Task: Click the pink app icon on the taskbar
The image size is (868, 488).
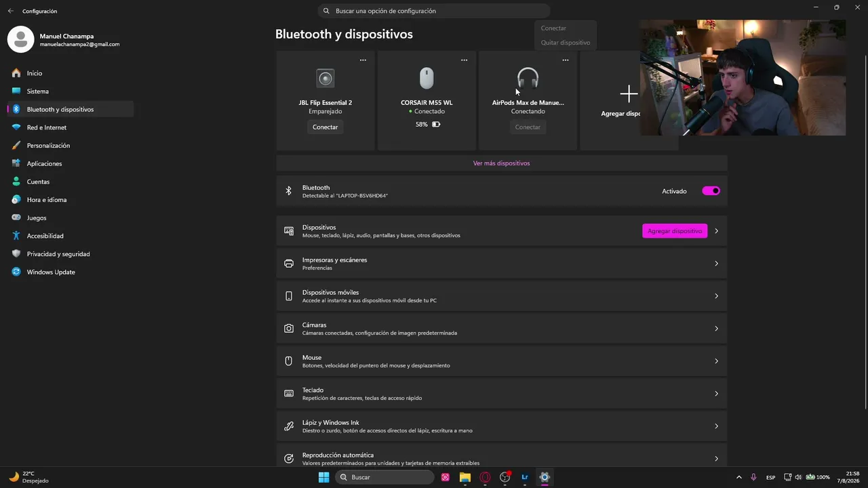Action: (x=446, y=477)
